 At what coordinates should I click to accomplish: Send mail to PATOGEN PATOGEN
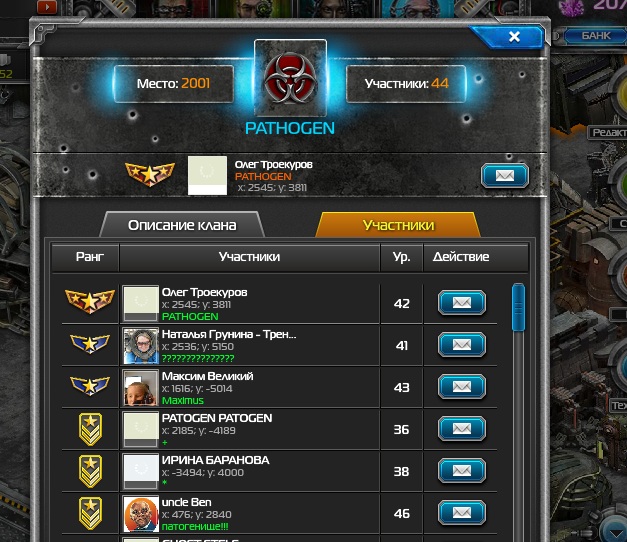coord(462,429)
